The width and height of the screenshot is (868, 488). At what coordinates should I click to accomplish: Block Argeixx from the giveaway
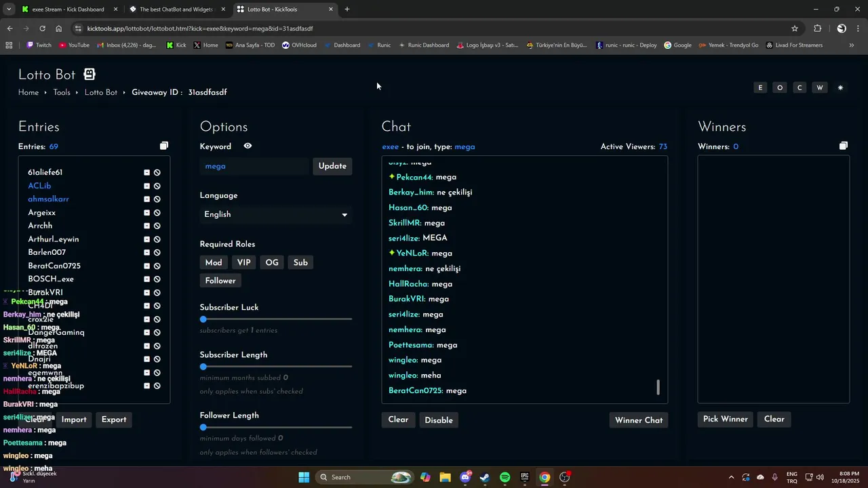coord(157,213)
